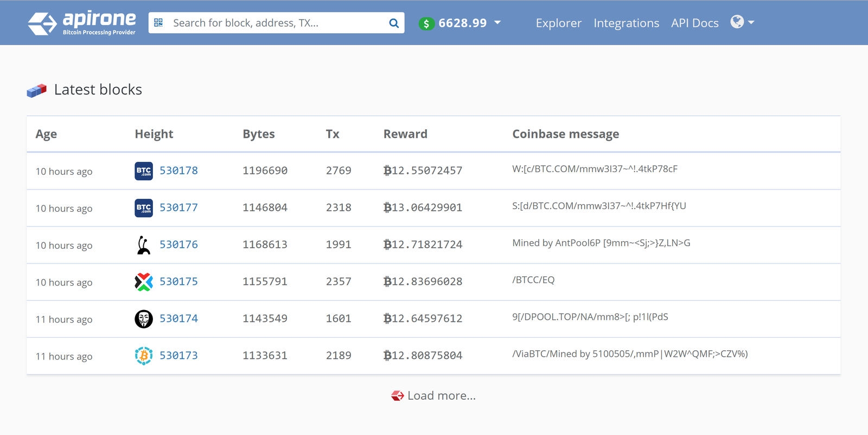The image size is (868, 435).
Task: Open the globe language dropdown
Action: point(742,22)
